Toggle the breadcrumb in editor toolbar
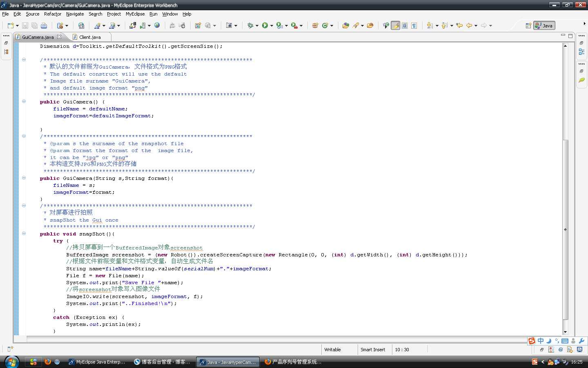Screen dimensions: 588x368 point(385,25)
